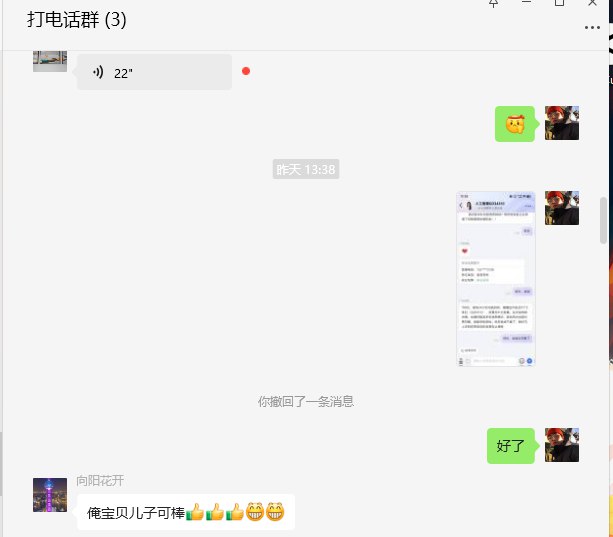Click the 好了 green message bubble

click(x=511, y=446)
